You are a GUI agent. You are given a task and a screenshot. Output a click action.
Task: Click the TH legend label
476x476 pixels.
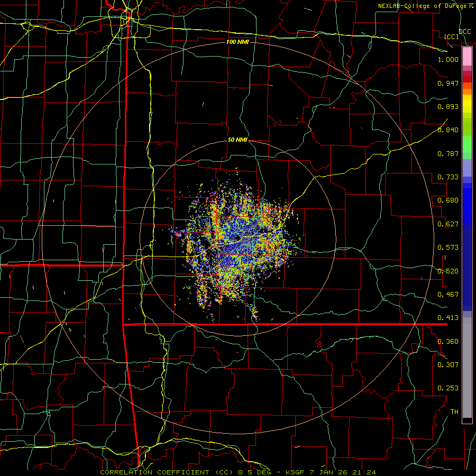click(454, 412)
